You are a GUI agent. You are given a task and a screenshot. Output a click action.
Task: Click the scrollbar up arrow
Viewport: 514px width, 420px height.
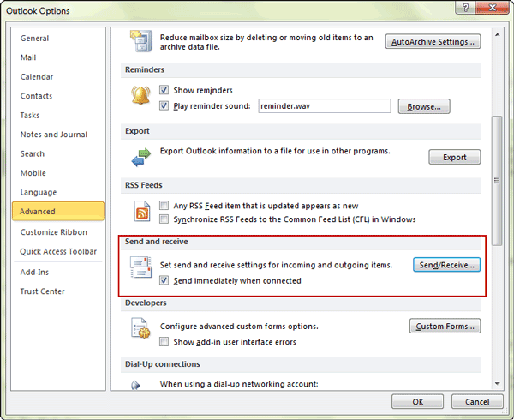coord(497,35)
